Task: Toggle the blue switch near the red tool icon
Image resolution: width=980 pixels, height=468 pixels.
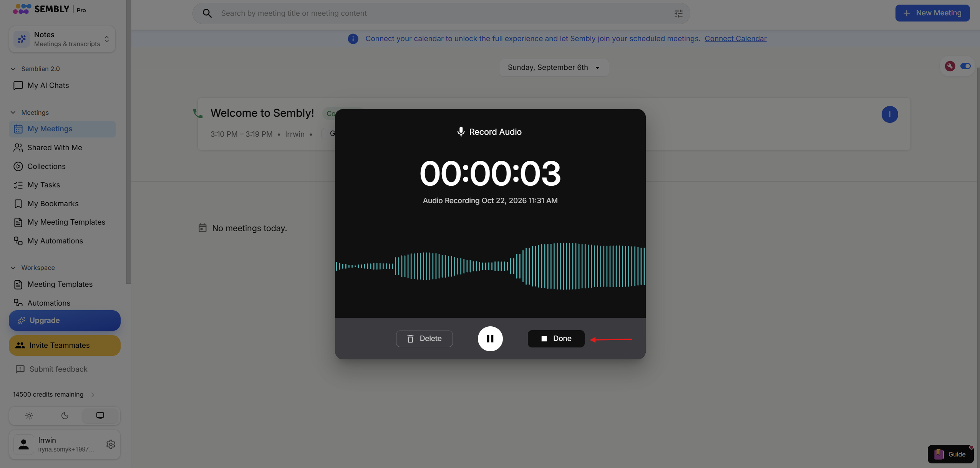Action: click(x=965, y=66)
